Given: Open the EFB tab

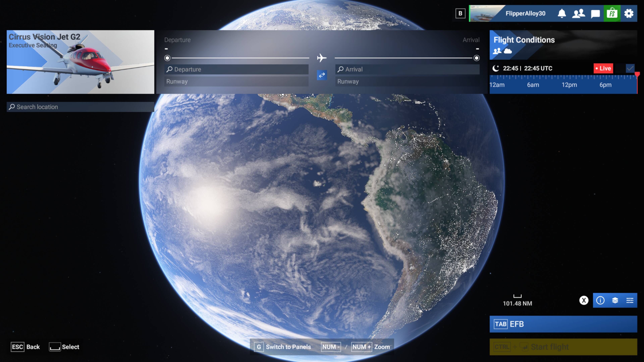Looking at the screenshot, I should (x=563, y=324).
